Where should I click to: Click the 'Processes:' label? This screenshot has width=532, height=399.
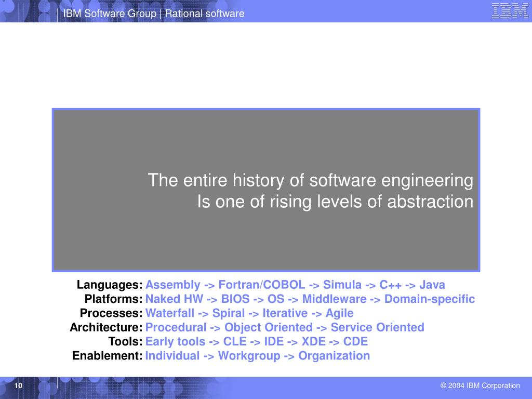111,313
